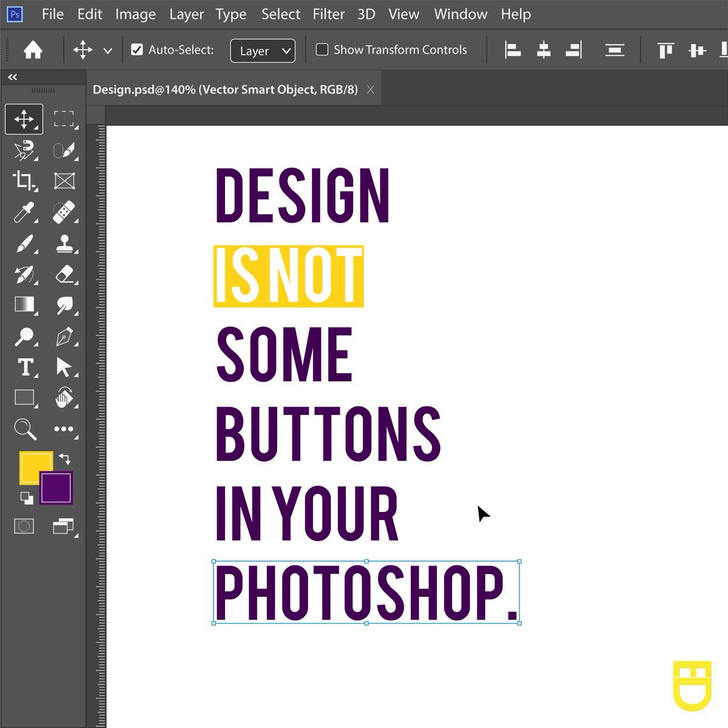Open the View menu
This screenshot has width=728, height=728.
(404, 14)
